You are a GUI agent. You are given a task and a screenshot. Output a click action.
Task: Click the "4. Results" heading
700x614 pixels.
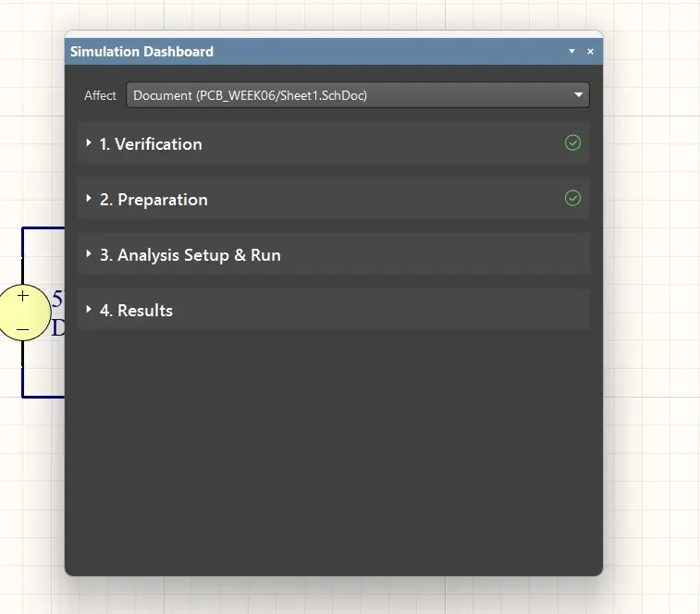[x=136, y=311]
